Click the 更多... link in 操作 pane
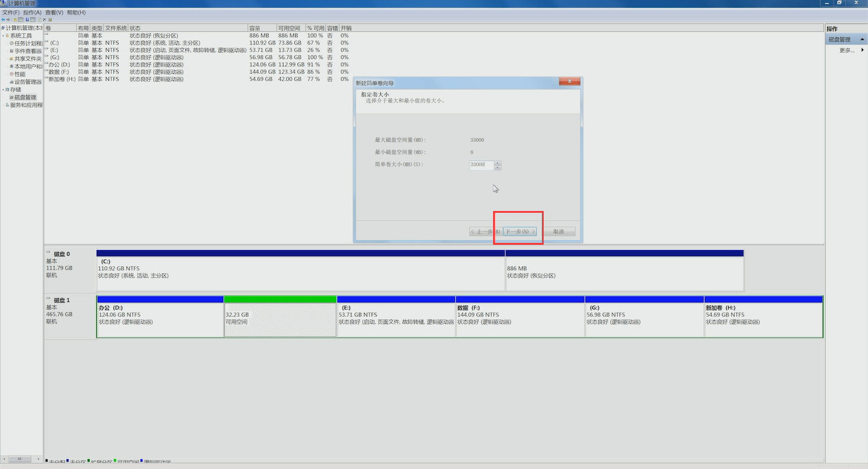Viewport: 868px width, 469px height. click(x=847, y=50)
